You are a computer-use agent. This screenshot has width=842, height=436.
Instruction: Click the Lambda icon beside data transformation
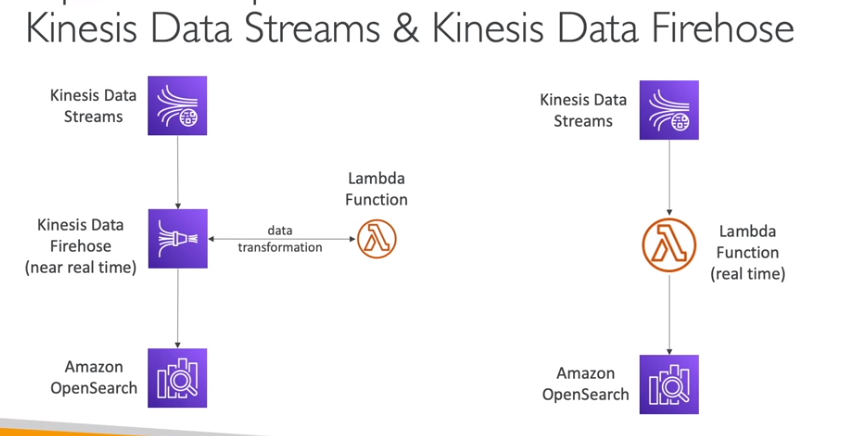pos(377,239)
